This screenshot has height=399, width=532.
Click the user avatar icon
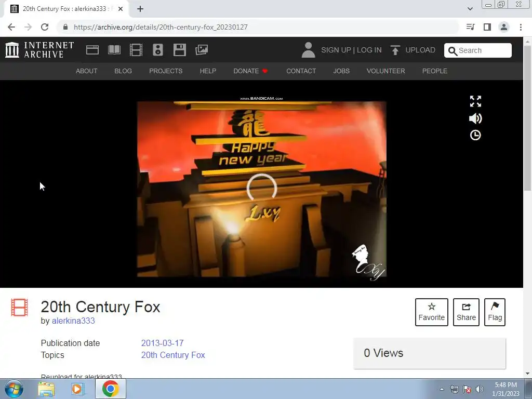308,50
